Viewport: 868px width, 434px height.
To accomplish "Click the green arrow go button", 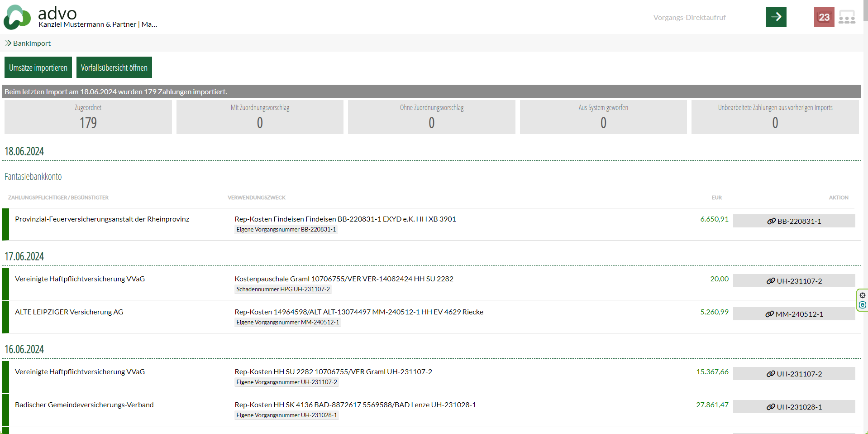I will 776,17.
